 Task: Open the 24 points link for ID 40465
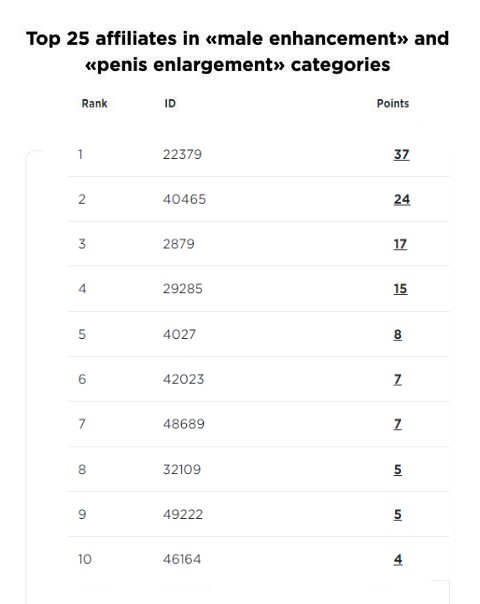point(402,199)
